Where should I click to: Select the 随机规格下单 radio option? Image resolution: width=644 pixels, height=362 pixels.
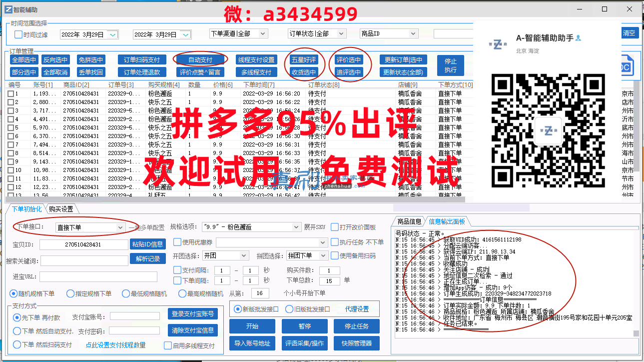point(13,293)
